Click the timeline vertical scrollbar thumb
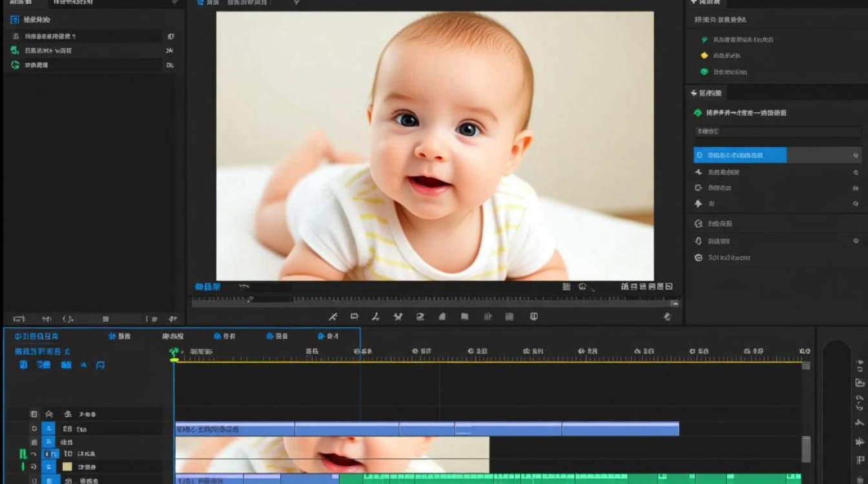Image resolution: width=868 pixels, height=484 pixels. [x=806, y=450]
